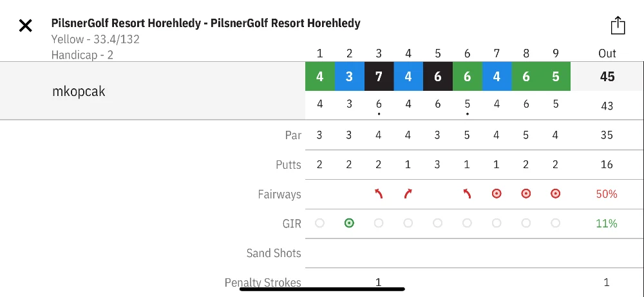
Task: Select the green score 4 on hole 1
Action: [x=319, y=77]
